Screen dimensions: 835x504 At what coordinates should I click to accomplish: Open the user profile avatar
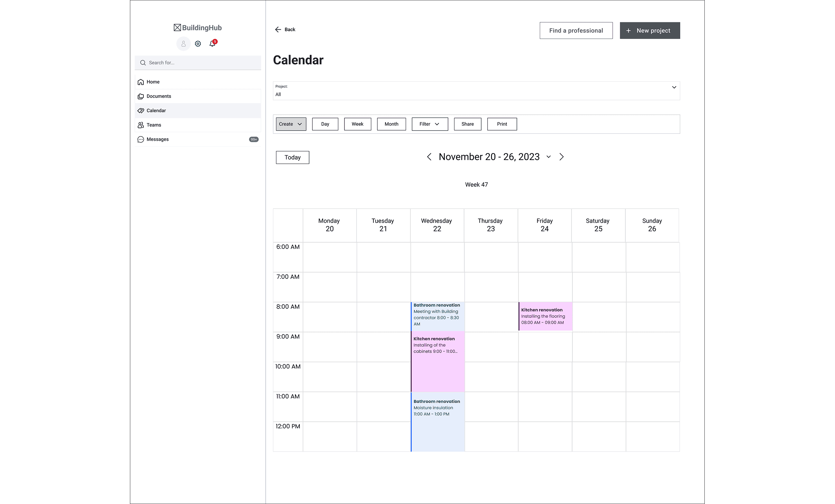(x=183, y=44)
